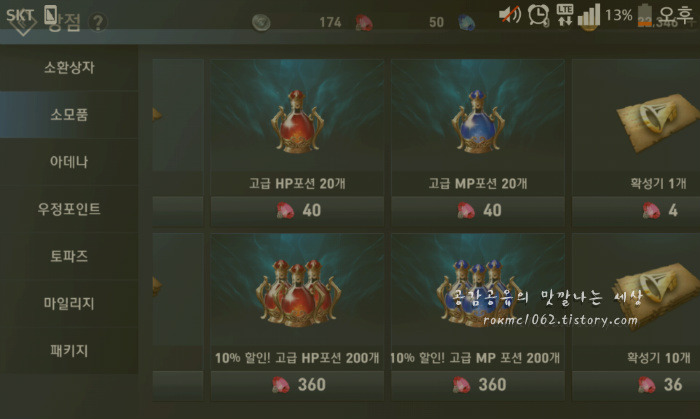The image size is (700, 419).
Task: Select the single blue MP potion image
Action: [x=478, y=122]
